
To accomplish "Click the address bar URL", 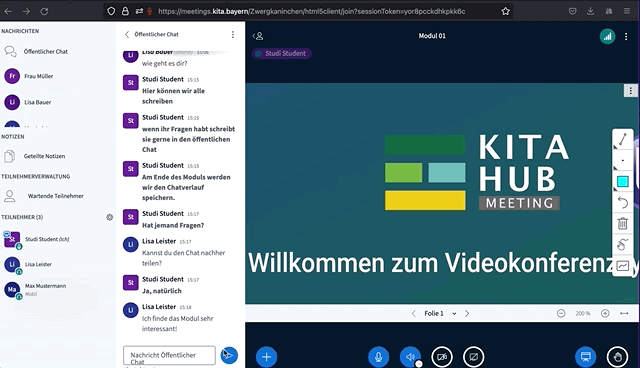I will (x=311, y=11).
